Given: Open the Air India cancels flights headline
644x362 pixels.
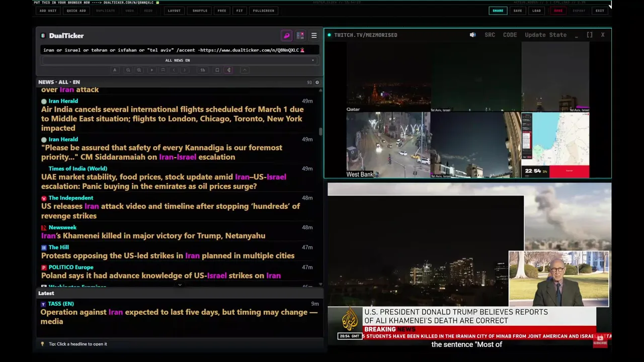Looking at the screenshot, I should (x=172, y=119).
